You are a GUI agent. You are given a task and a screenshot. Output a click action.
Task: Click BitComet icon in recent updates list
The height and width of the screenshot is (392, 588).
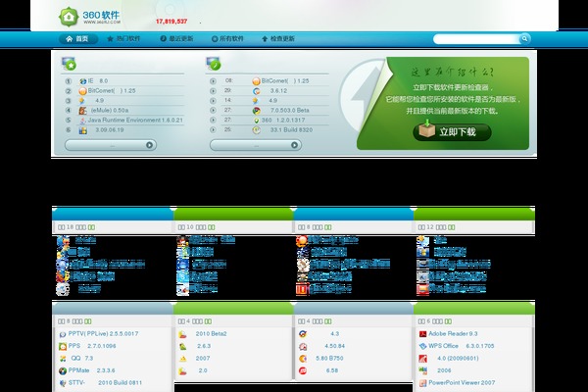[x=256, y=81]
